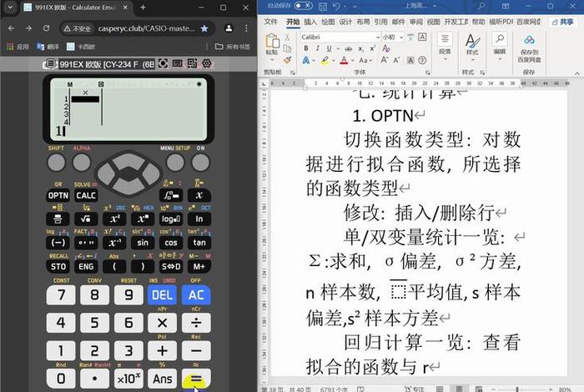Click the Share button in Word
584x392 pixels.
pos(563,22)
